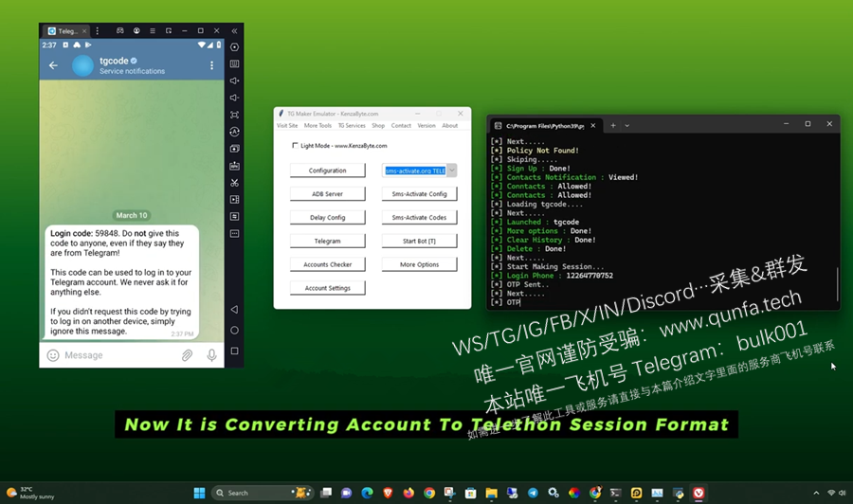The image size is (853, 504).
Task: Add a new terminal tab with plus
Action: click(613, 126)
